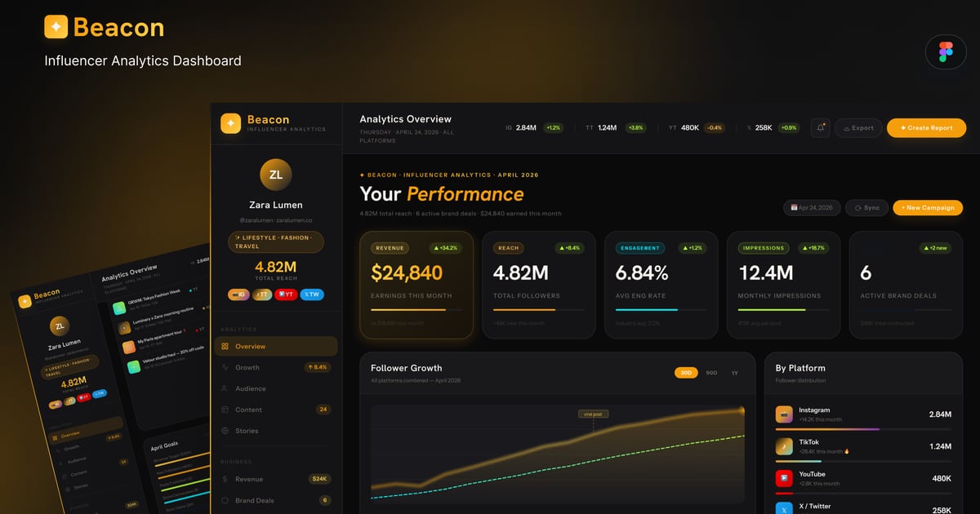Click the GRWM Tokyo Fashion Week thumbnail
The image size is (980, 514).
pyautogui.click(x=119, y=308)
